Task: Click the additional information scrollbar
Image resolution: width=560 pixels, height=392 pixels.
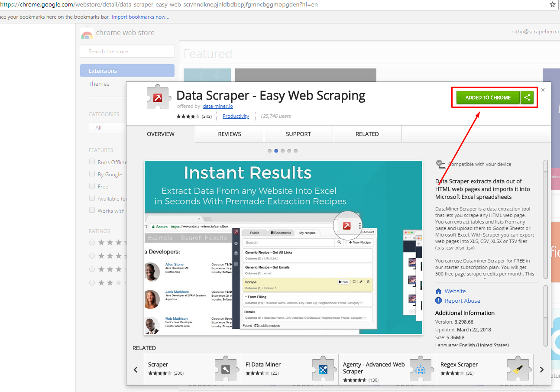Action: point(546,315)
